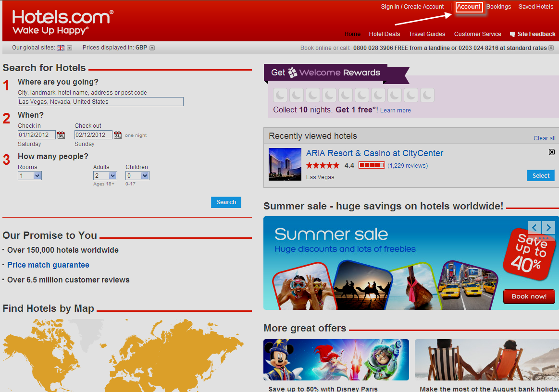559x392 pixels.
Task: Open the Price match guarantee link
Action: pos(48,265)
